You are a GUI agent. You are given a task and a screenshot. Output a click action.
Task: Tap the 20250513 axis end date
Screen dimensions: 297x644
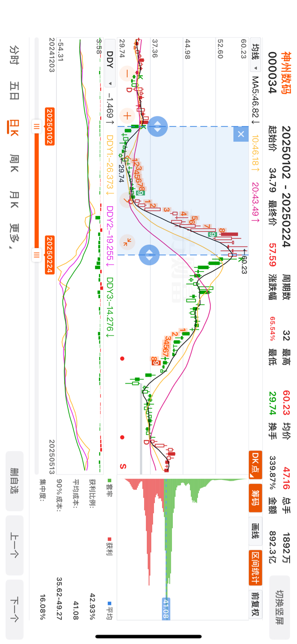click(x=52, y=456)
